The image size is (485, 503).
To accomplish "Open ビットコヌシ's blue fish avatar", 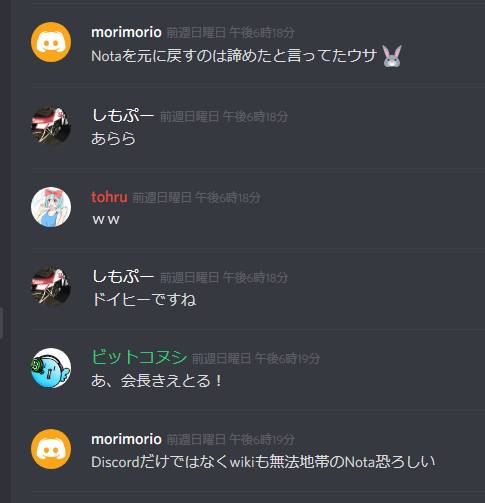I will point(51,368).
